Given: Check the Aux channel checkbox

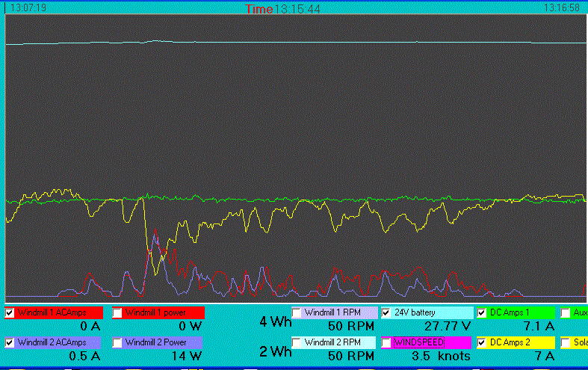Looking at the screenshot, I should tap(566, 312).
